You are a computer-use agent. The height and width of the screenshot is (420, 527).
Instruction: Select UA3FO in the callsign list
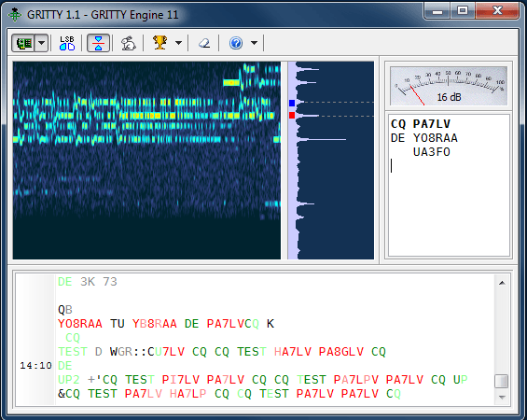tap(432, 152)
